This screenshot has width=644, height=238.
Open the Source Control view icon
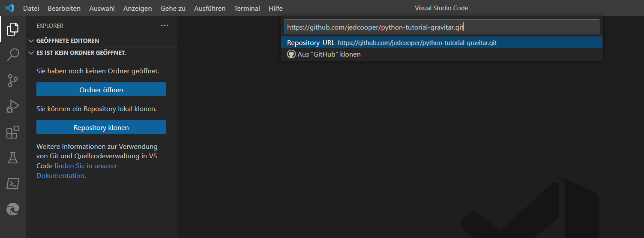13,80
